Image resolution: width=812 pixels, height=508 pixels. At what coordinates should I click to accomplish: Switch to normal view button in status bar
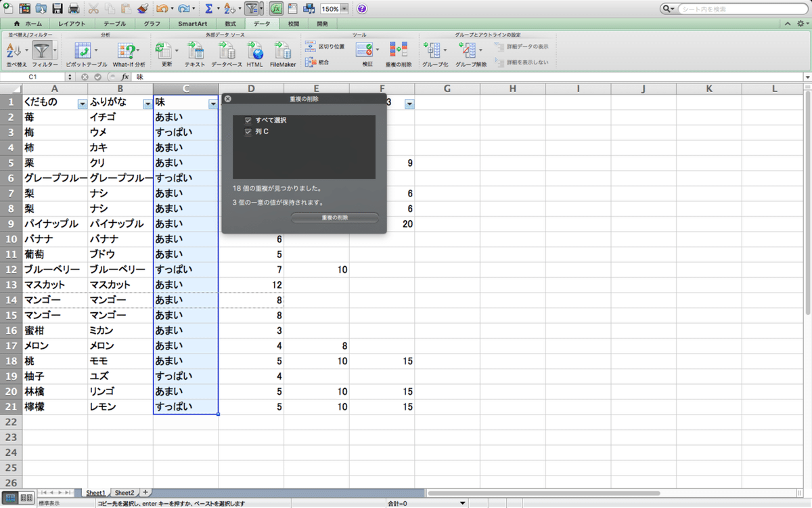pyautogui.click(x=11, y=498)
